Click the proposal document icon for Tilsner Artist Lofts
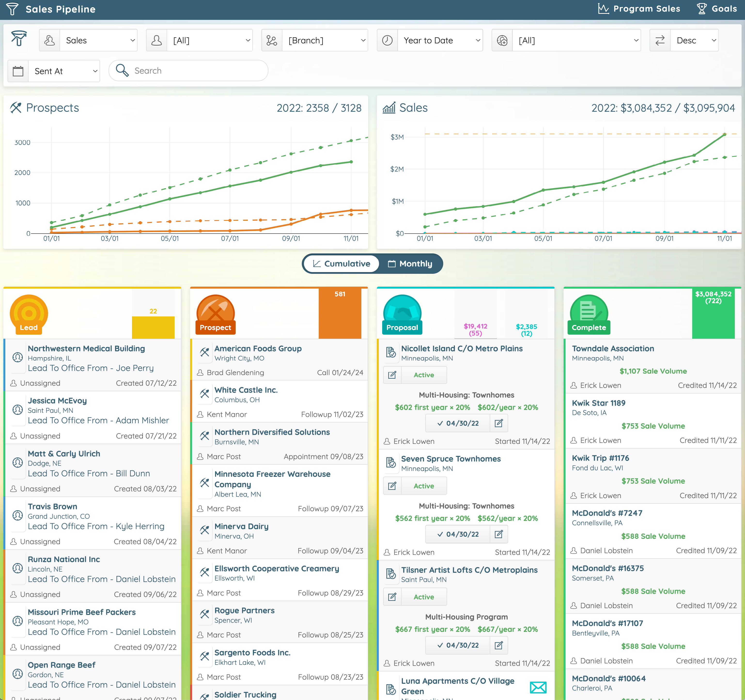745x700 pixels. [391, 574]
